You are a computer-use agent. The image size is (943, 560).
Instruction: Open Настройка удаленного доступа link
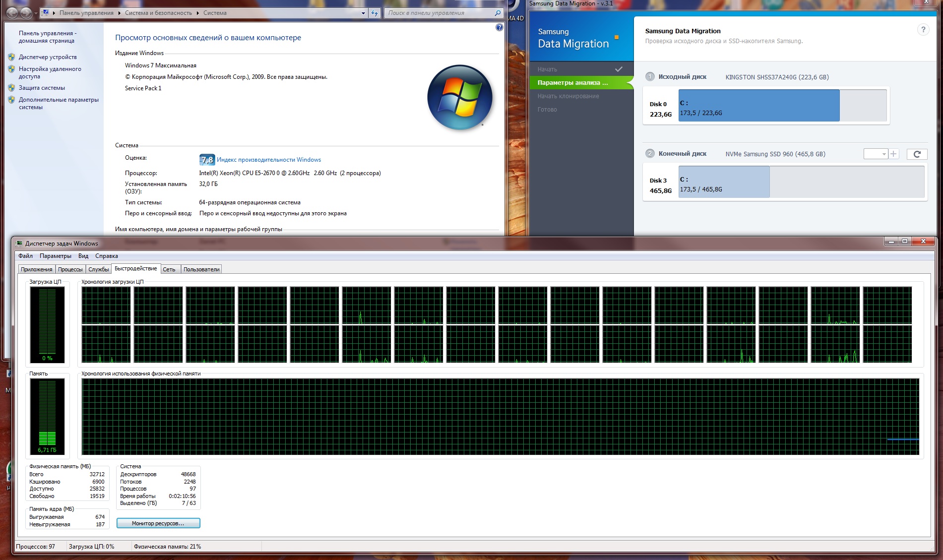tap(50, 72)
